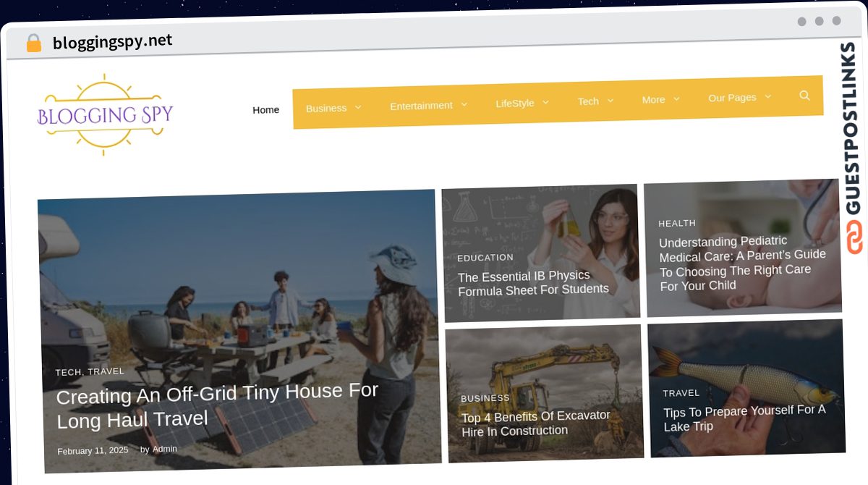Select the TRAVEL category on the lake trip card
Viewport: 868px width, 485px height.
pyautogui.click(x=681, y=393)
